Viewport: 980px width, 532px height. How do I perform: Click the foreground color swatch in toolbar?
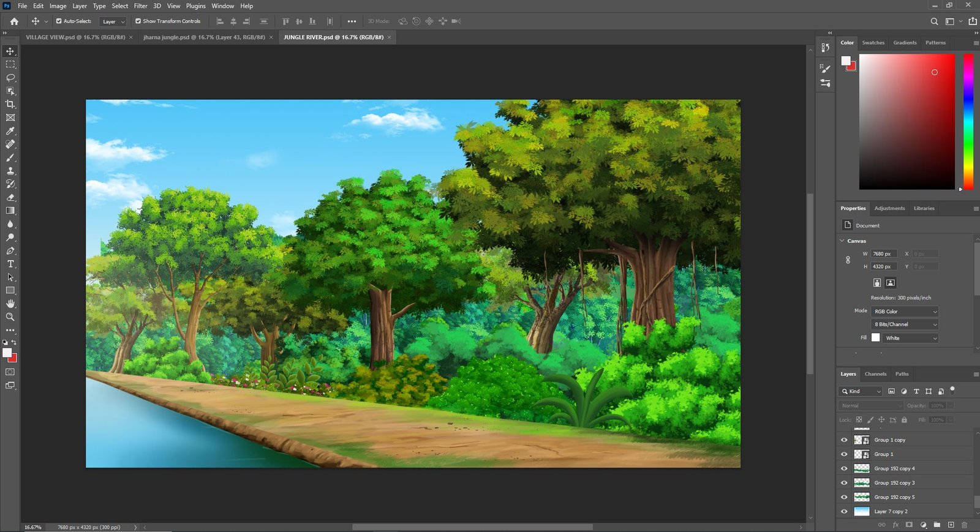point(7,353)
